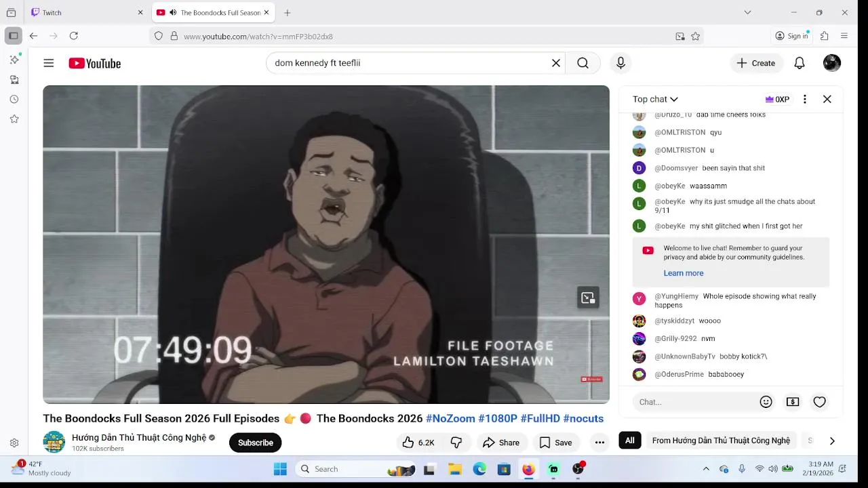868x488 pixels.
Task: Mute the Boondocks tab audio
Action: pos(173,12)
